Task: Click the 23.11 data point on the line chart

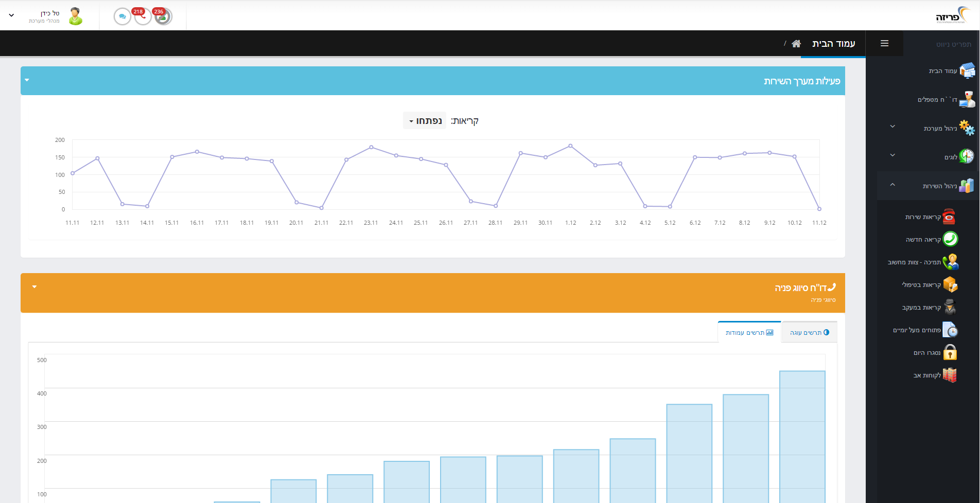Action: click(x=371, y=147)
